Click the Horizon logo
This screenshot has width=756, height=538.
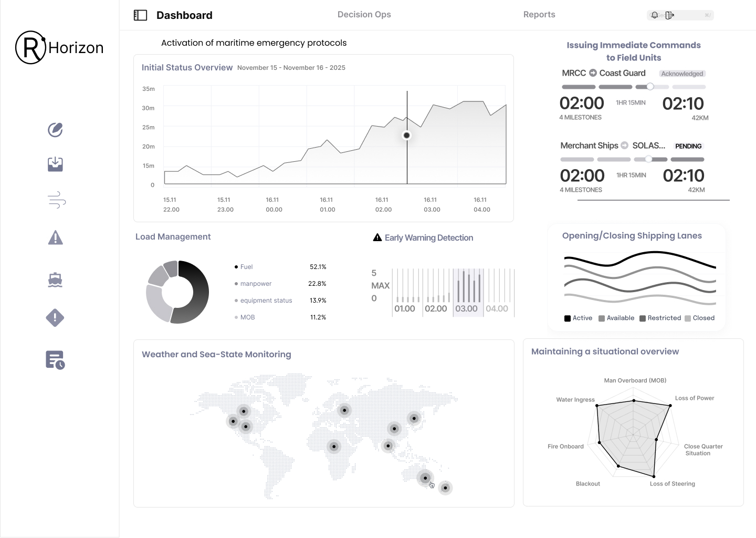[59, 48]
